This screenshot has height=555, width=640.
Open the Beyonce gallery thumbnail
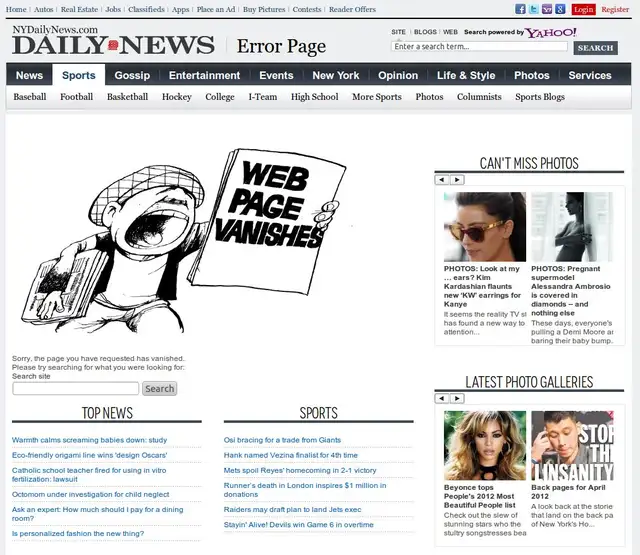pyautogui.click(x=485, y=446)
